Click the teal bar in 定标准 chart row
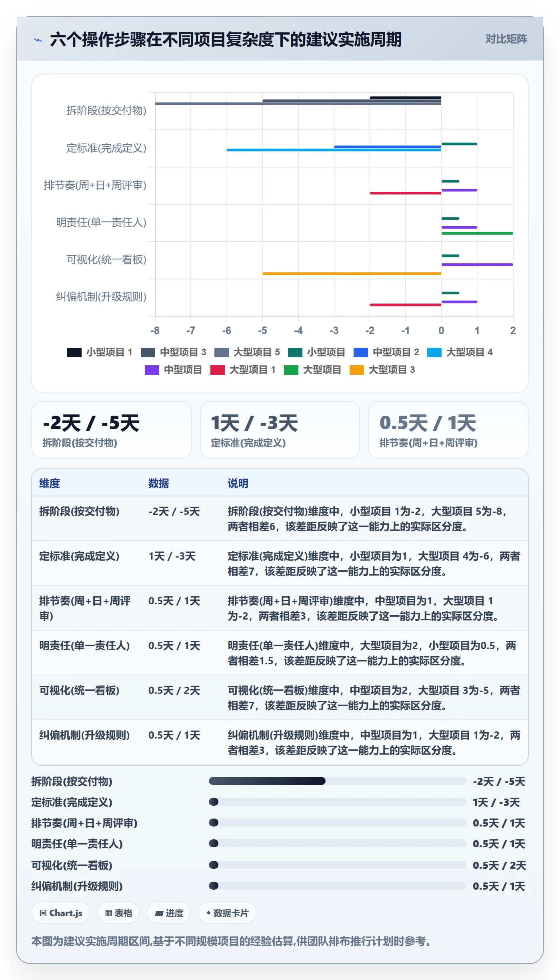The height and width of the screenshot is (980, 560). coord(459,144)
